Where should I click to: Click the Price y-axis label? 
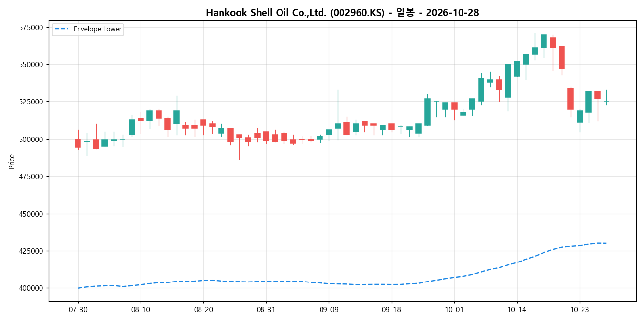point(12,161)
